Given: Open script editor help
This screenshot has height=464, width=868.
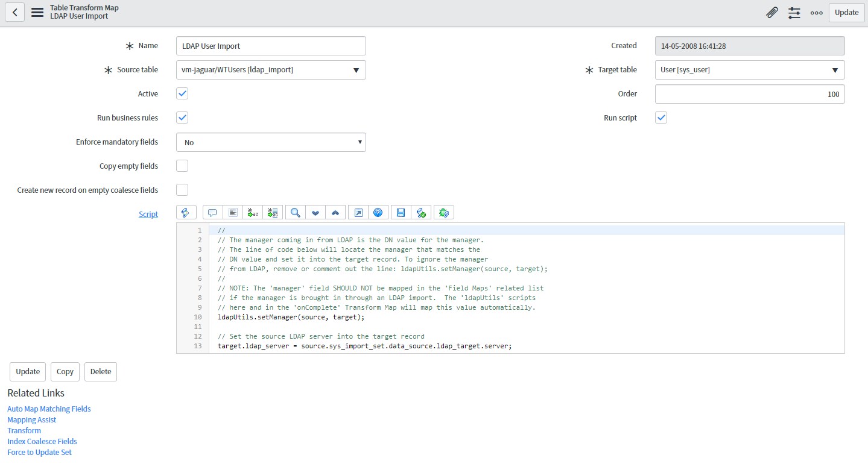Looking at the screenshot, I should [x=378, y=212].
